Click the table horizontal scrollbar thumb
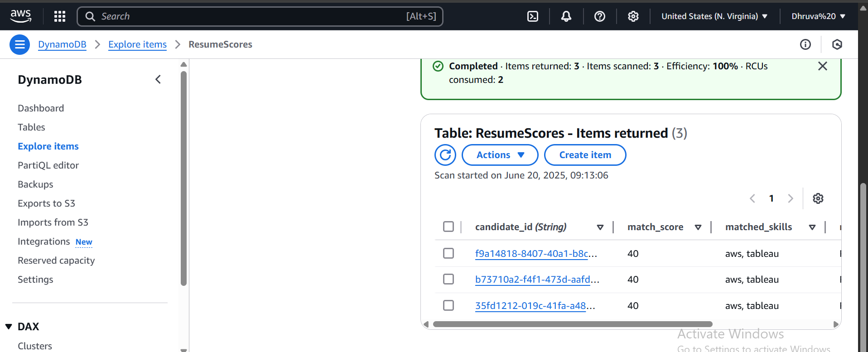 (x=573, y=324)
